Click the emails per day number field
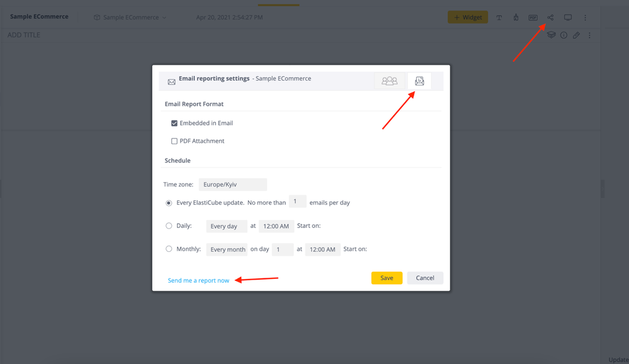 pyautogui.click(x=297, y=202)
